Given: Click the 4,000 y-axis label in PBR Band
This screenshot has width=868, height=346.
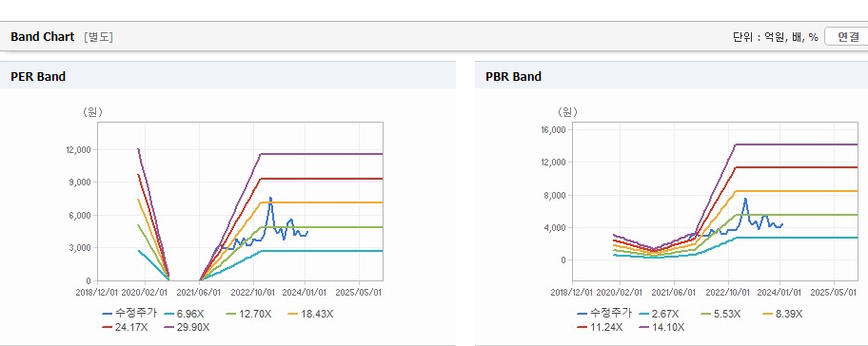Looking at the screenshot, I should pyautogui.click(x=555, y=228).
